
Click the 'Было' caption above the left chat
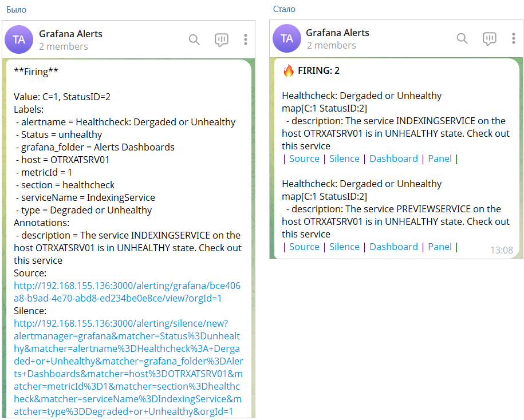coord(17,10)
